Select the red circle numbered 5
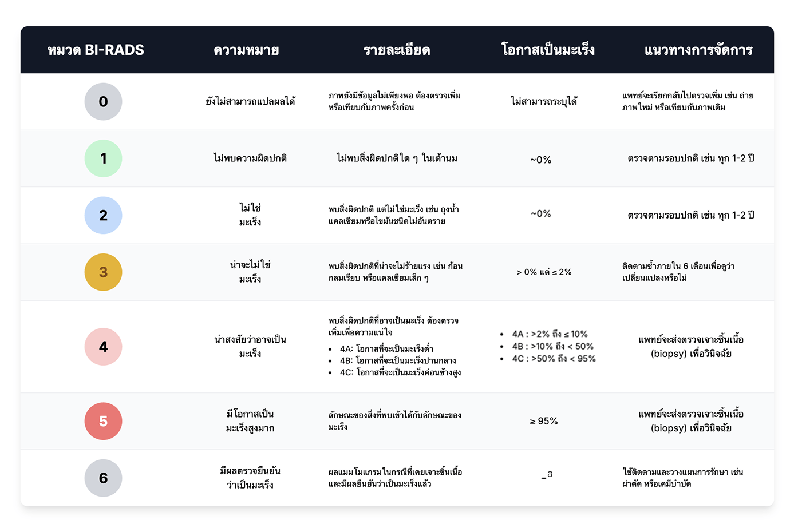Viewport: 798px width, 532px height. (103, 421)
